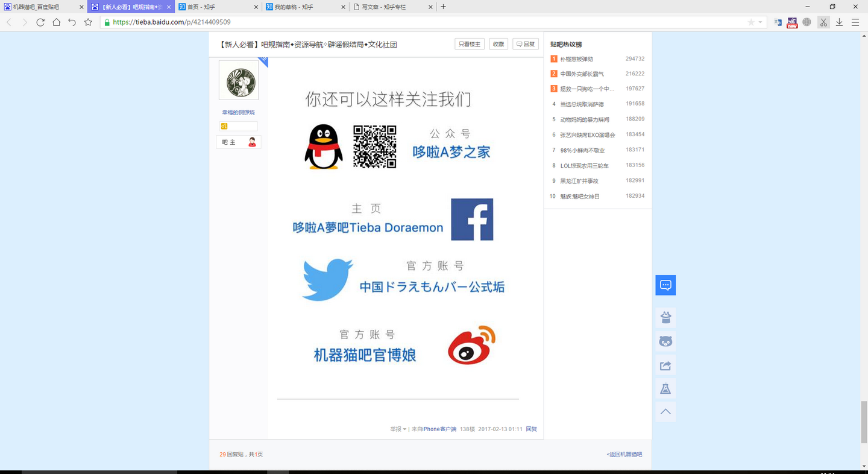Screen dimensions: 868x474
Task: Open hot topic 魅族:魅吧女神日
Action: tap(580, 197)
